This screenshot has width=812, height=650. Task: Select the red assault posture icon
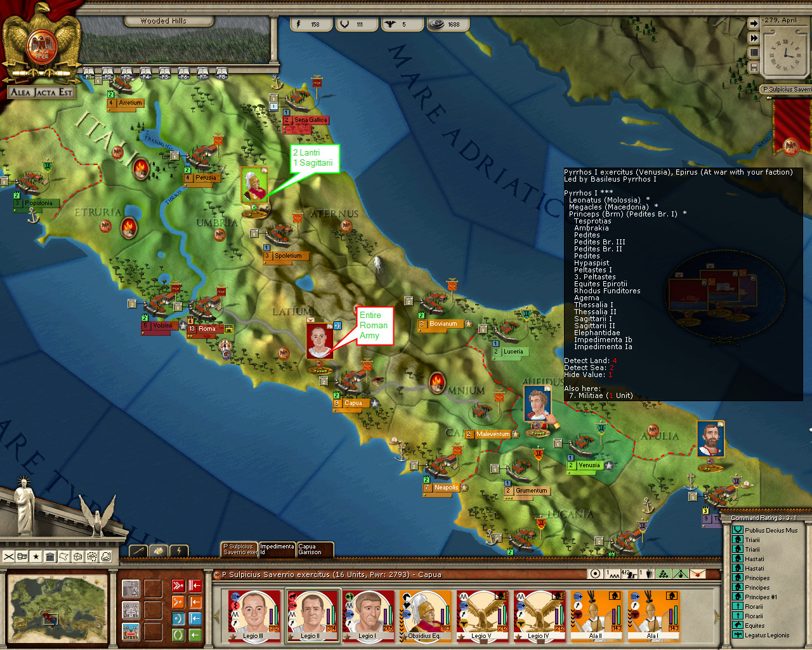click(178, 585)
